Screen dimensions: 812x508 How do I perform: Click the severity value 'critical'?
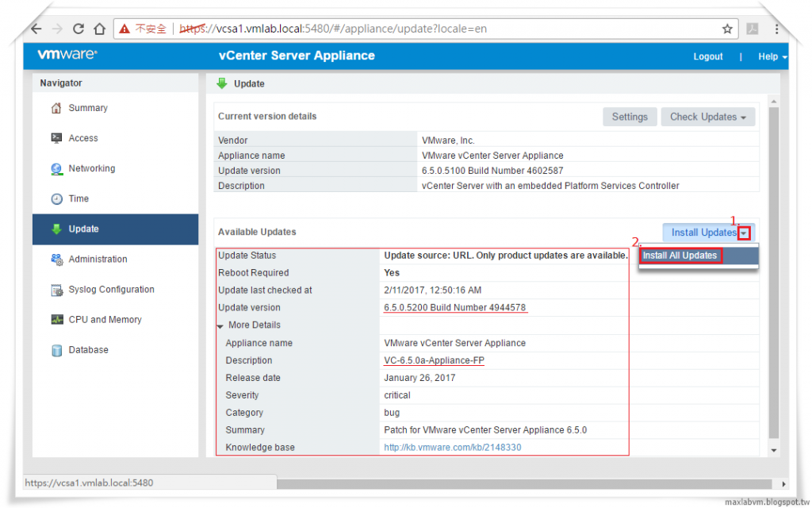[x=397, y=395]
